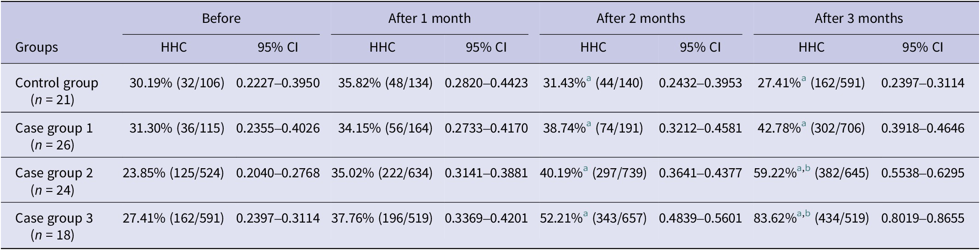Select the cell showing 35.82% (48/134)

385,83
